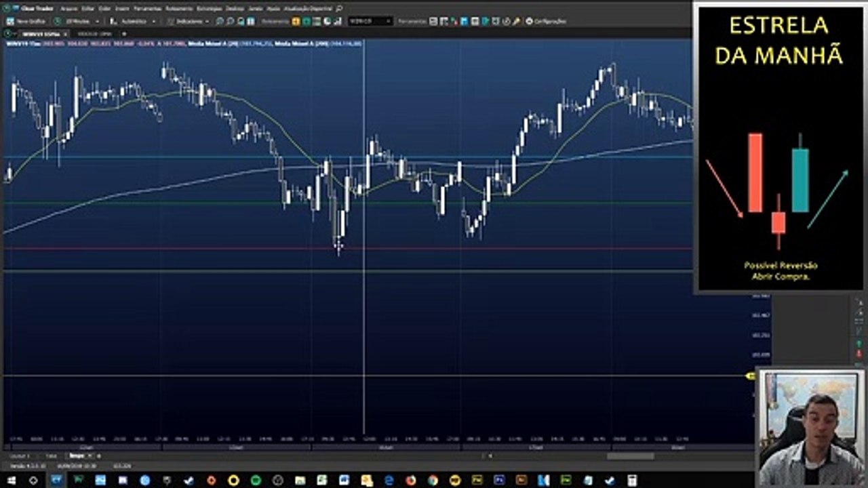Click the clock icon in Ferramentas toolbar

[x=506, y=21]
